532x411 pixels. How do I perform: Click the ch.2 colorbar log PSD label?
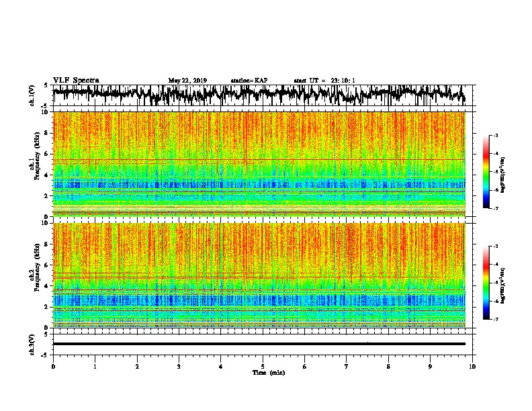[503, 285]
